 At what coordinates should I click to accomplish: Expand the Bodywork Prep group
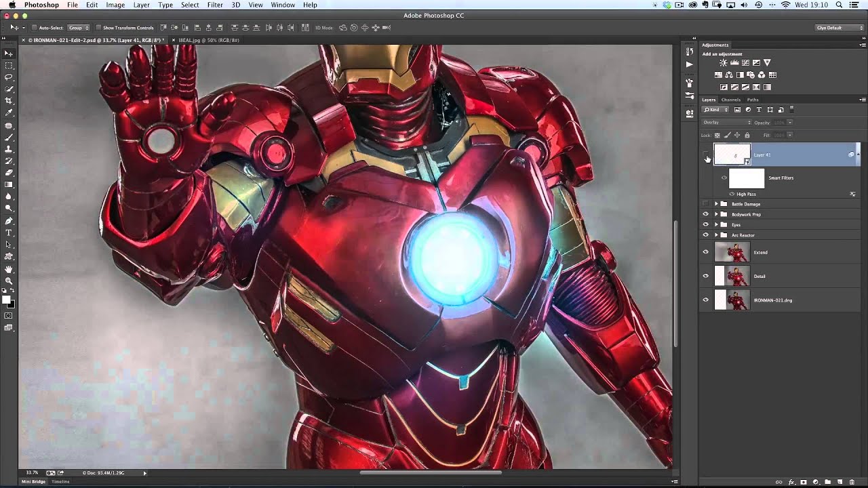point(716,214)
